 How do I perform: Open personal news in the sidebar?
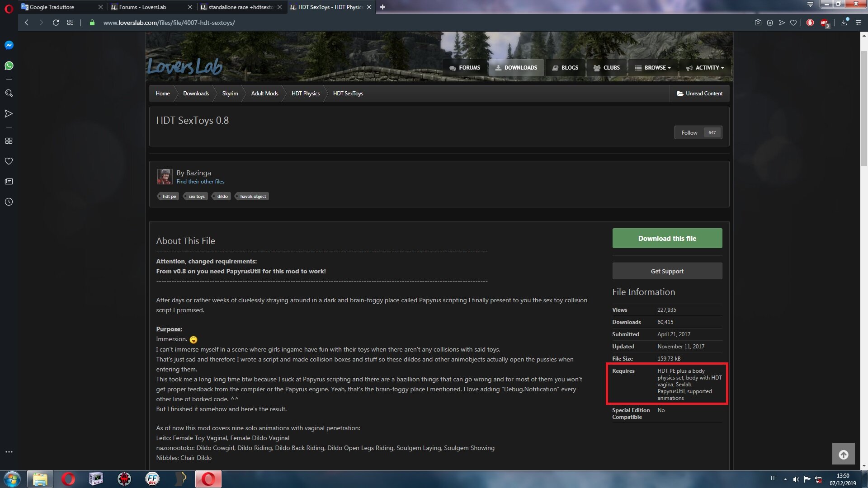pos(9,181)
